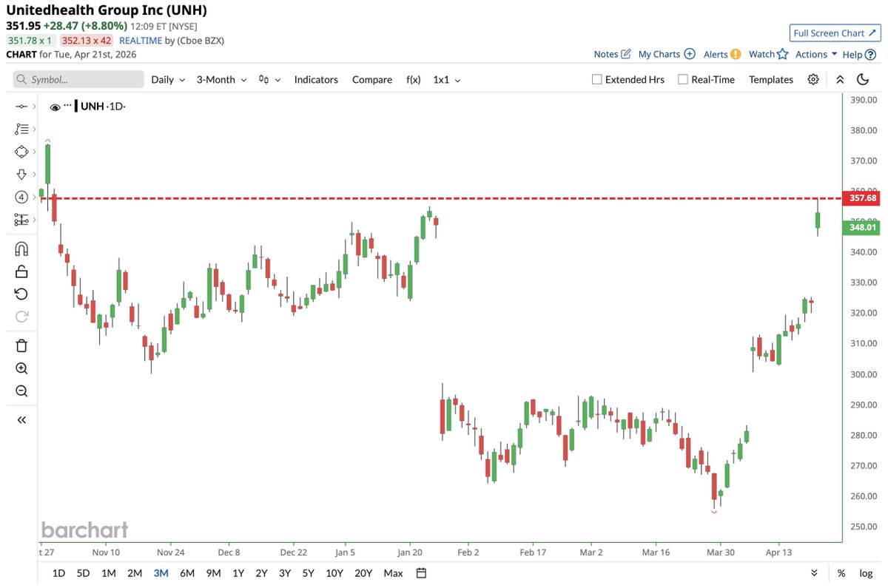888x588 pixels.
Task: Delete drawings with trash icon
Action: point(21,345)
